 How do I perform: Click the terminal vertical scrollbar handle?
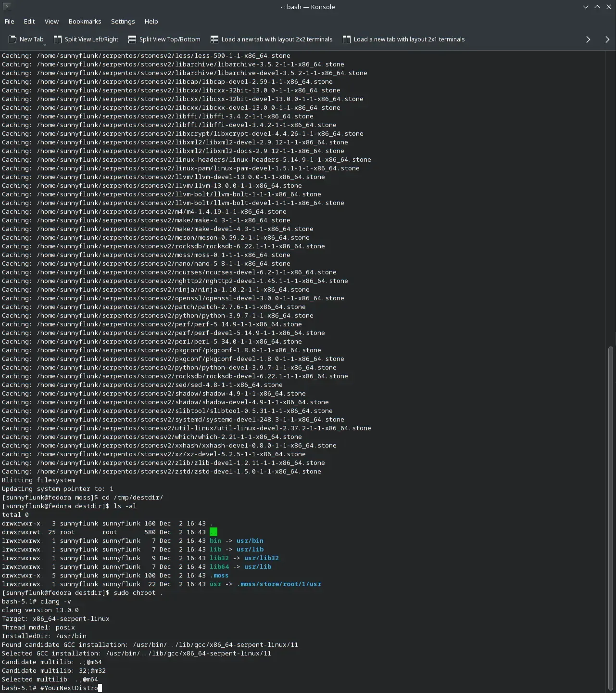point(611,518)
